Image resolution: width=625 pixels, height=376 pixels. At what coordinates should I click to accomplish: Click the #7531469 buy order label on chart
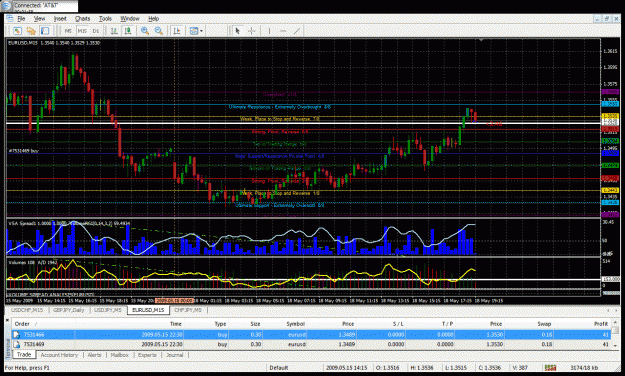click(x=24, y=151)
